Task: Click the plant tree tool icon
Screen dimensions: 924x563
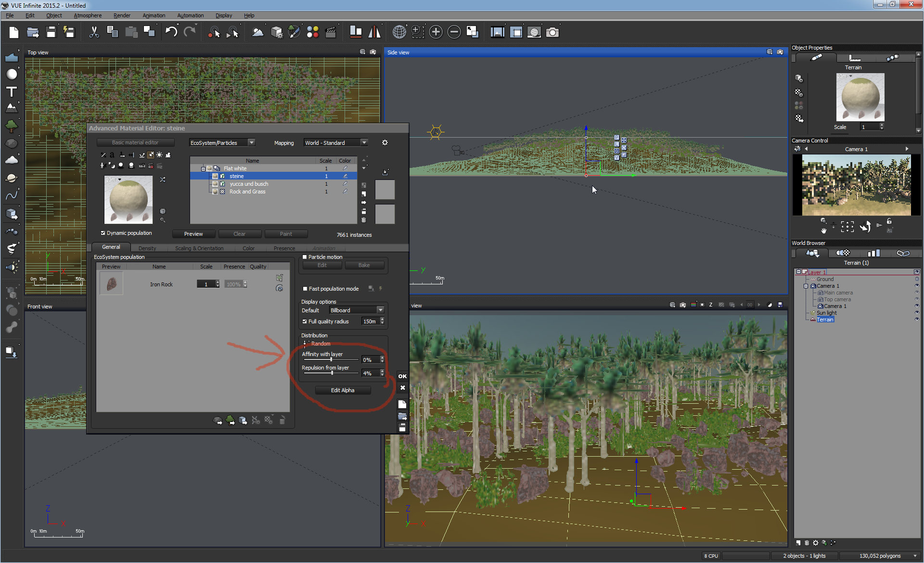Action: [x=12, y=126]
